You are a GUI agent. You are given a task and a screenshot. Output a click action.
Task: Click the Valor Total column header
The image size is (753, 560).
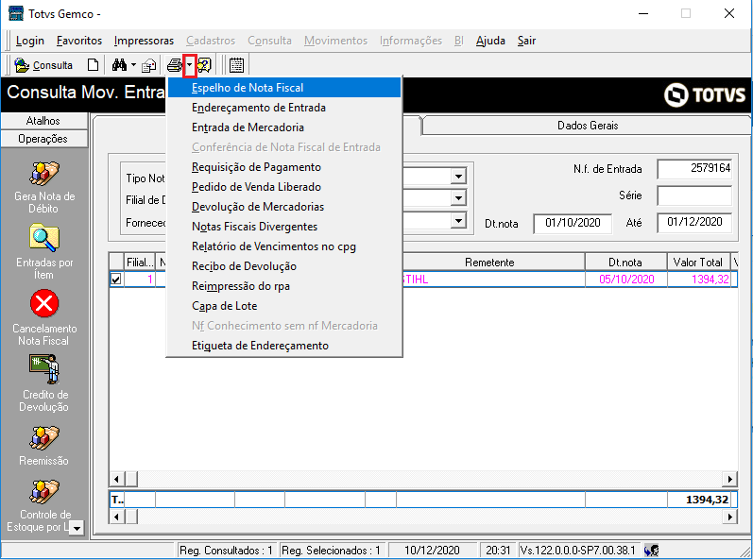click(x=698, y=263)
